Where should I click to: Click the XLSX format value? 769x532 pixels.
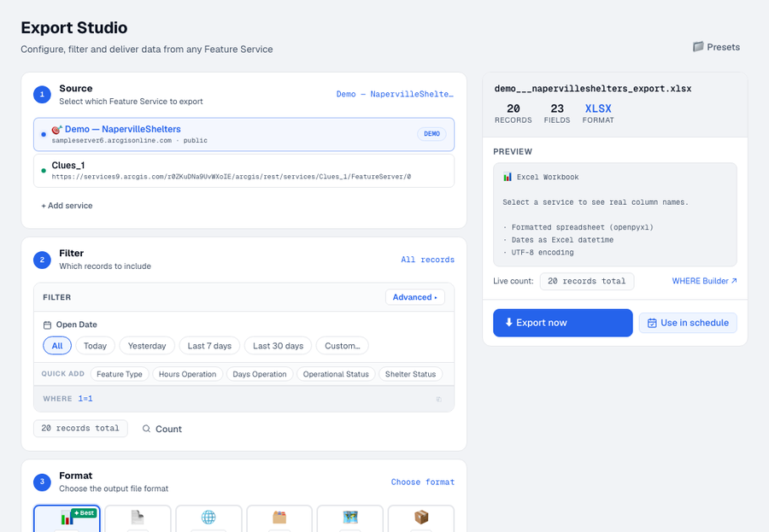tap(598, 108)
